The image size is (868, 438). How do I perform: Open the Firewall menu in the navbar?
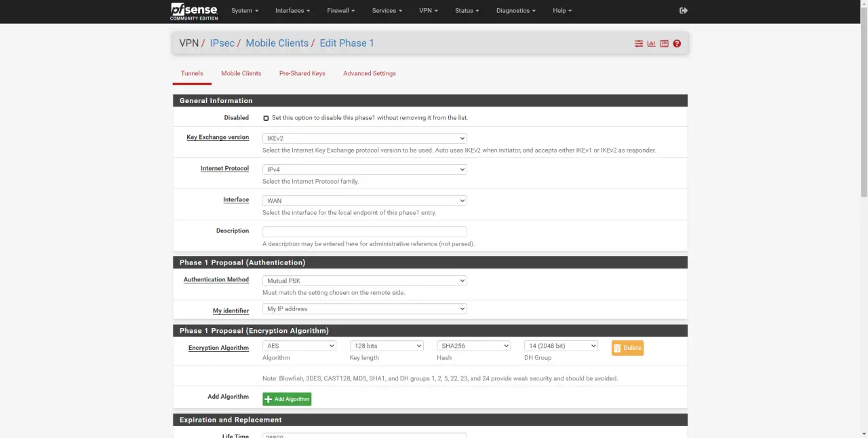tap(340, 11)
